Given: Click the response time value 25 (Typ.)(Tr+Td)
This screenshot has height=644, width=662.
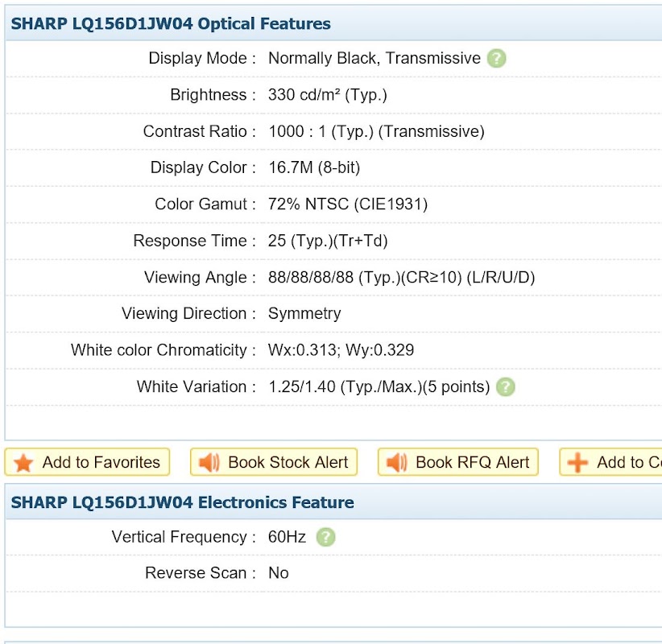Looking at the screenshot, I should pyautogui.click(x=328, y=241).
